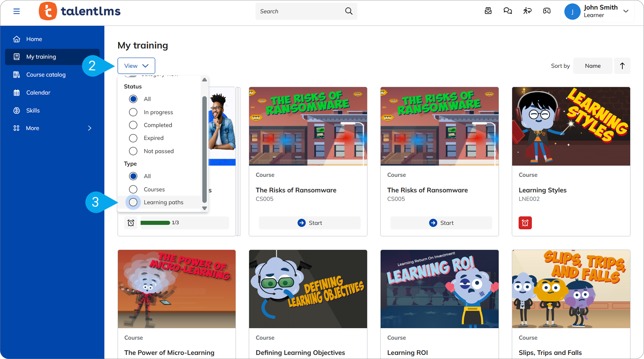Expand John Smith profile menu

tap(626, 11)
